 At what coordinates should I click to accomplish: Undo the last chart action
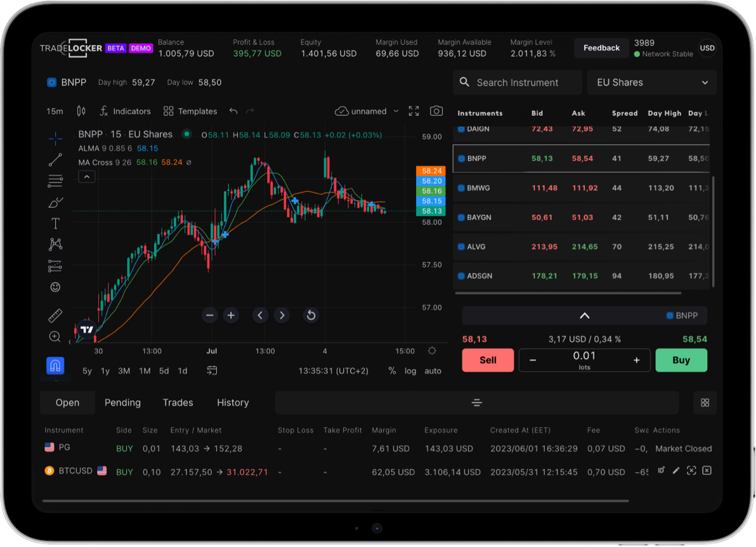(234, 112)
